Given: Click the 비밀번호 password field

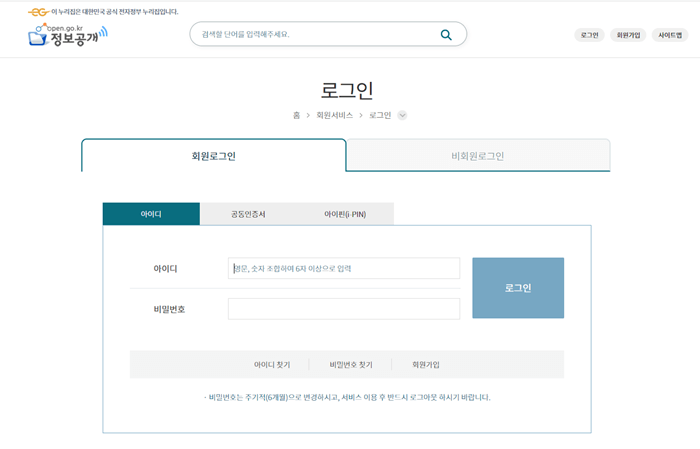Looking at the screenshot, I should 344,309.
